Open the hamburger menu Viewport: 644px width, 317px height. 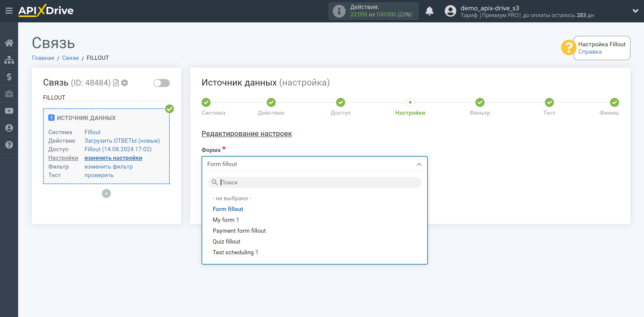pyautogui.click(x=9, y=11)
